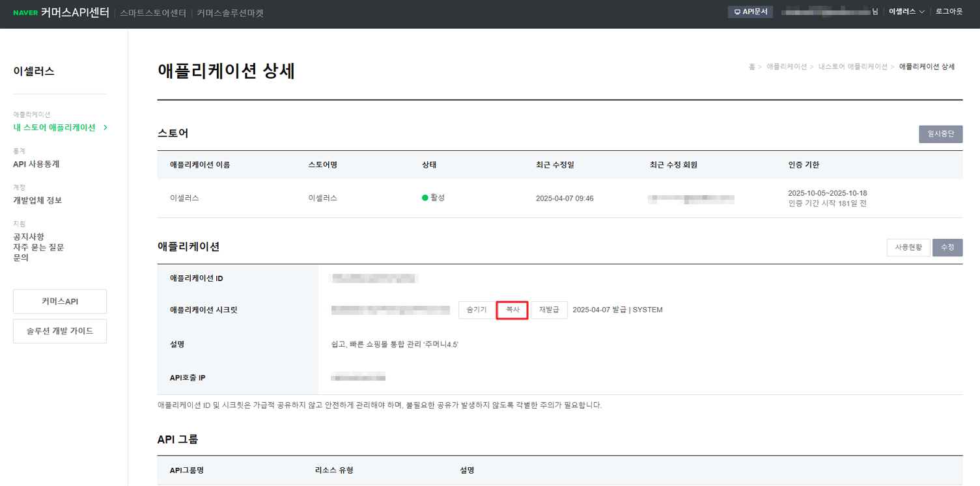Click the 애플리케이션 상세 page heading
Screen dimensions: 980x486
click(x=227, y=71)
